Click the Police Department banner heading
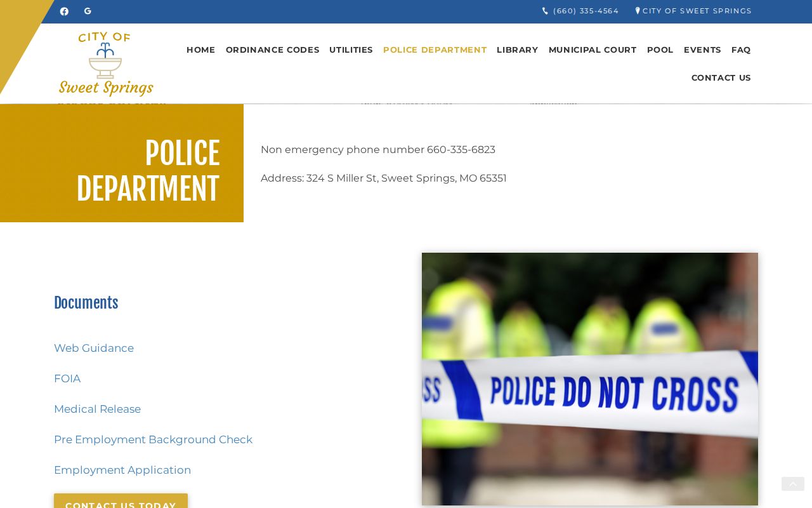 pyautogui.click(x=148, y=171)
